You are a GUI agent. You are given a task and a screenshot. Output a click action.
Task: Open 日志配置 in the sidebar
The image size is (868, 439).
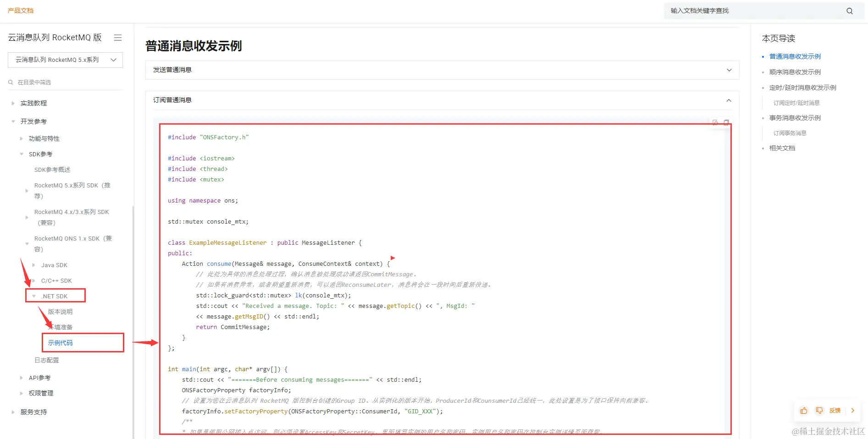[47, 360]
